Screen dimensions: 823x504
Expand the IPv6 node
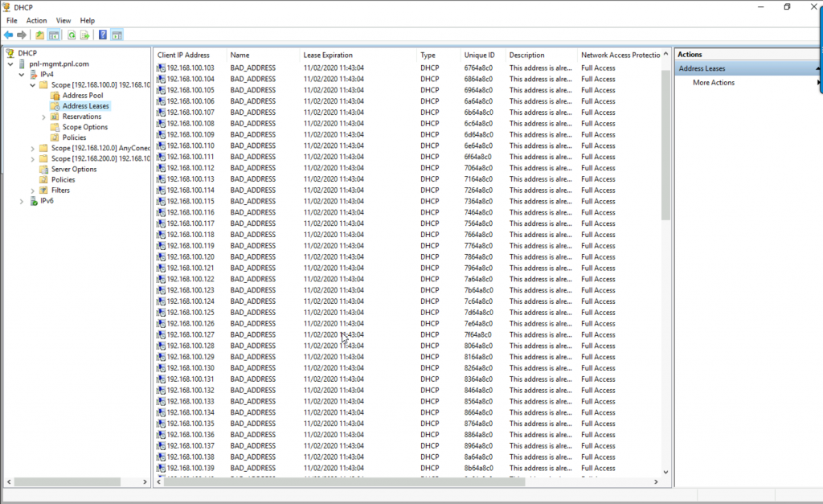point(21,201)
